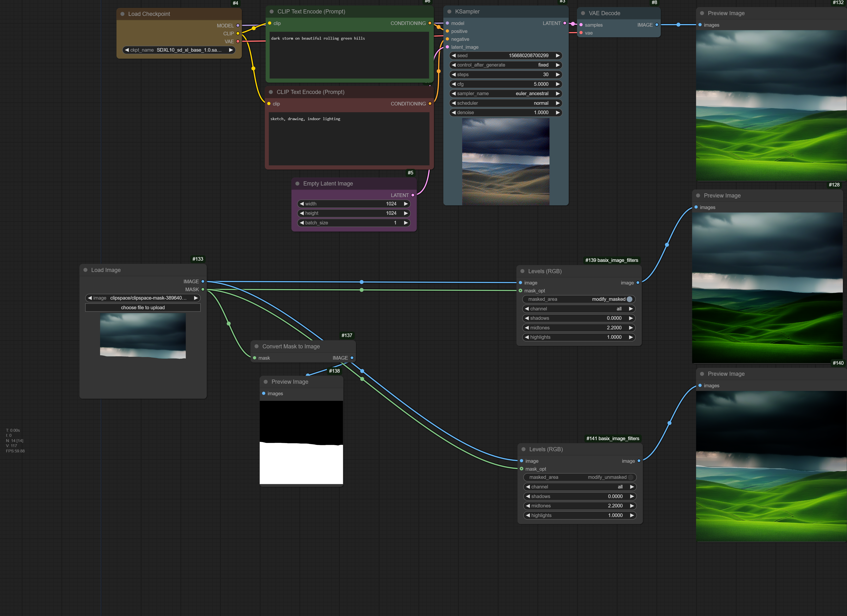
Task: Increase the batch_size value with right arrow
Action: pyautogui.click(x=406, y=223)
